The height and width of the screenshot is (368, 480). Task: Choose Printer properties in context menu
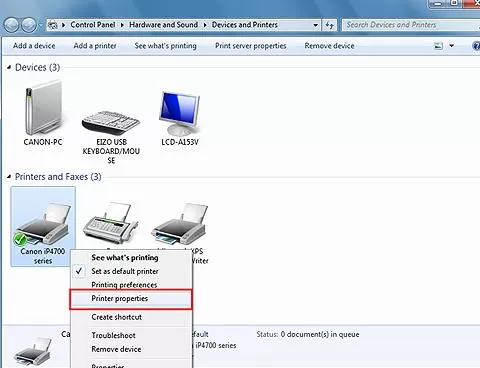point(131,299)
